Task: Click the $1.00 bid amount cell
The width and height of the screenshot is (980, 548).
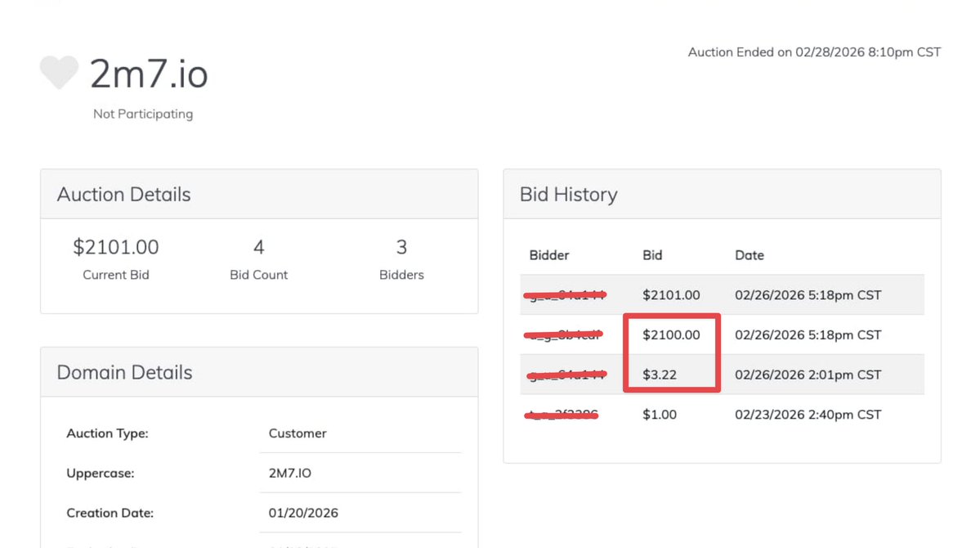Action: click(x=660, y=415)
